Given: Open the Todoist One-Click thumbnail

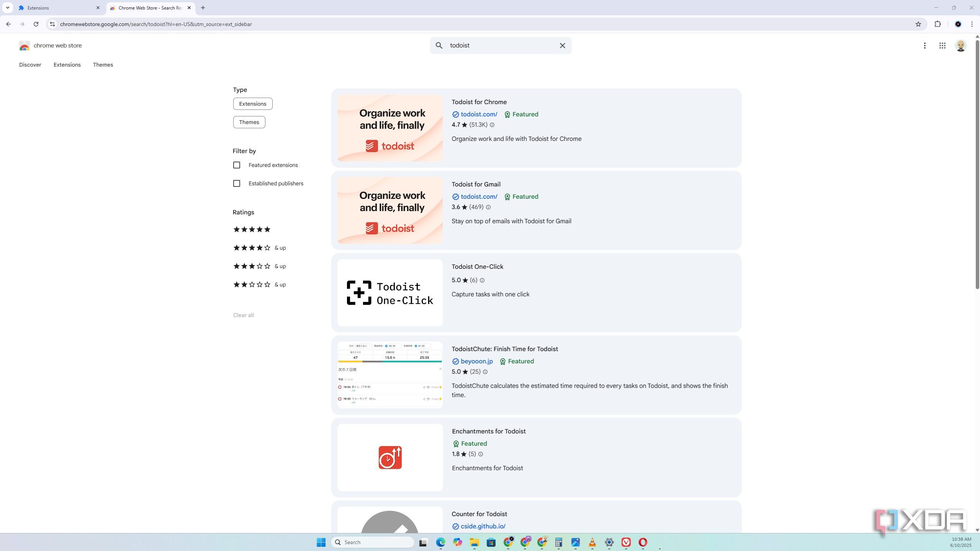Looking at the screenshot, I should tap(390, 293).
